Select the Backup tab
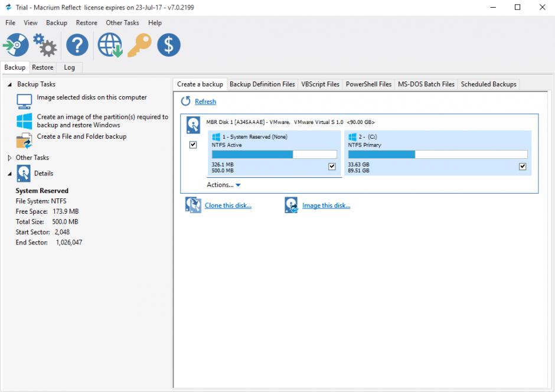The height and width of the screenshot is (392, 555). click(15, 67)
